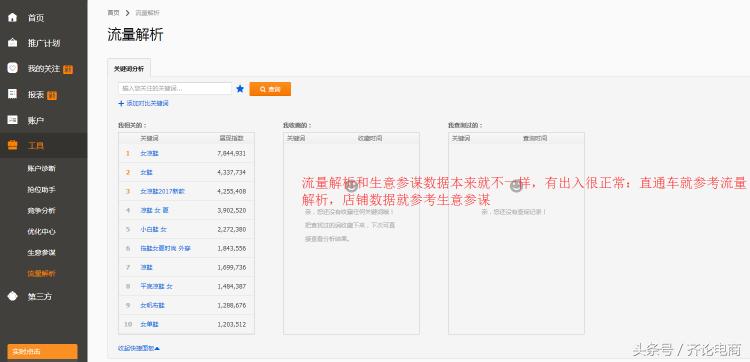This screenshot has height=362, width=750.
Task: Click the 我查询过的 panel title
Action: [465, 125]
